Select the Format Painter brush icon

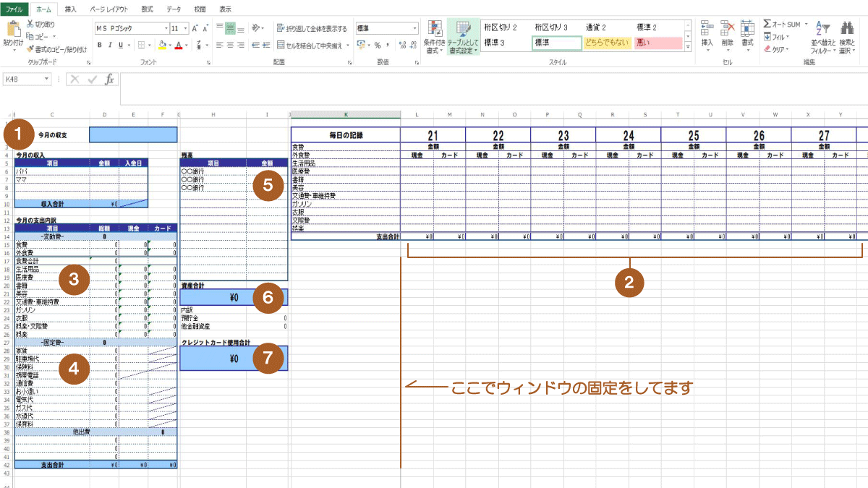30,49
